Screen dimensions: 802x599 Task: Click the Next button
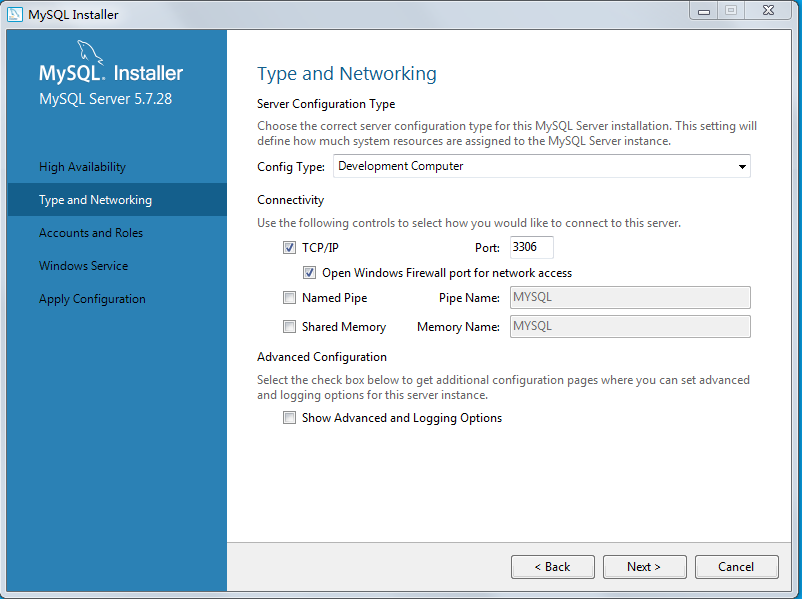click(644, 567)
